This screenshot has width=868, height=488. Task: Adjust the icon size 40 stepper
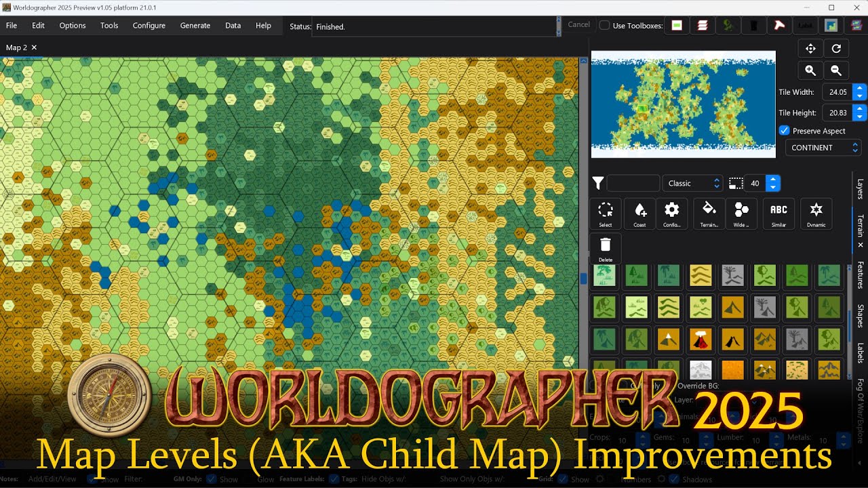pos(773,183)
